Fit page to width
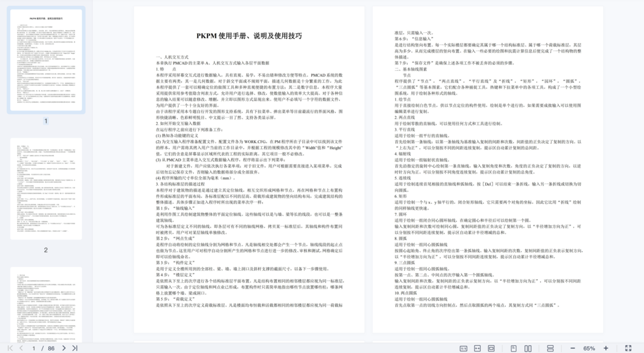The width and height of the screenshot is (644, 353). pos(477,348)
